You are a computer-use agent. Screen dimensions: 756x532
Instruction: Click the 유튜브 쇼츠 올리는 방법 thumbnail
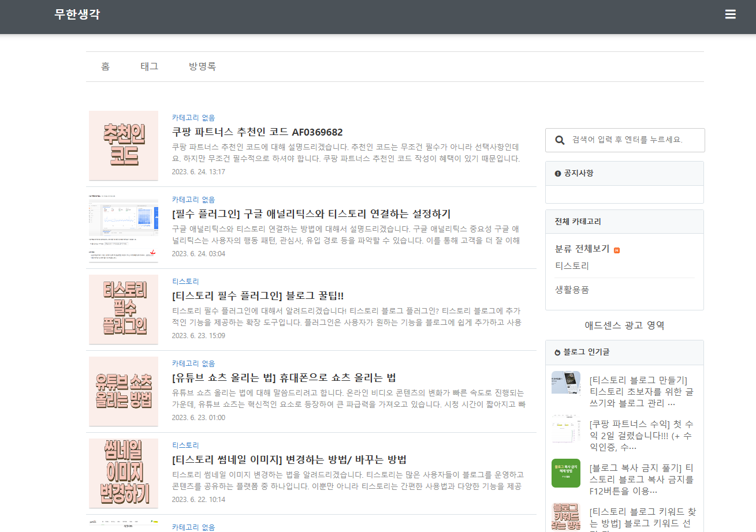click(124, 391)
